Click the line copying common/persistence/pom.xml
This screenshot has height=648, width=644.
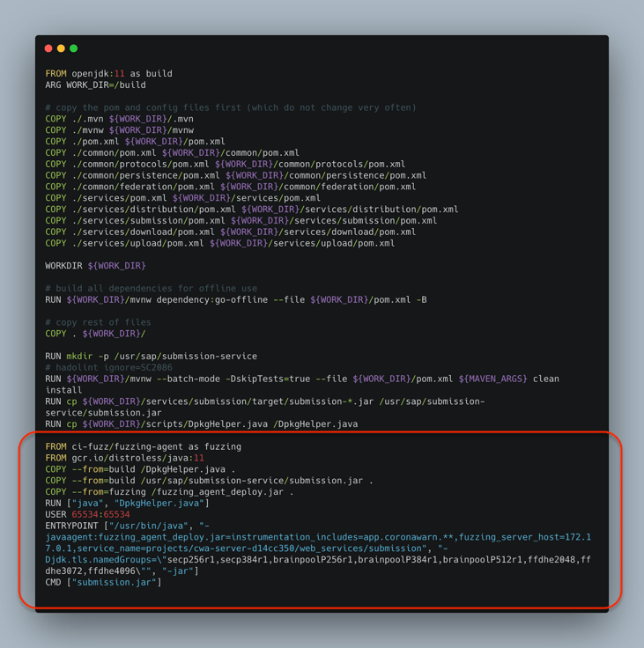[236, 175]
